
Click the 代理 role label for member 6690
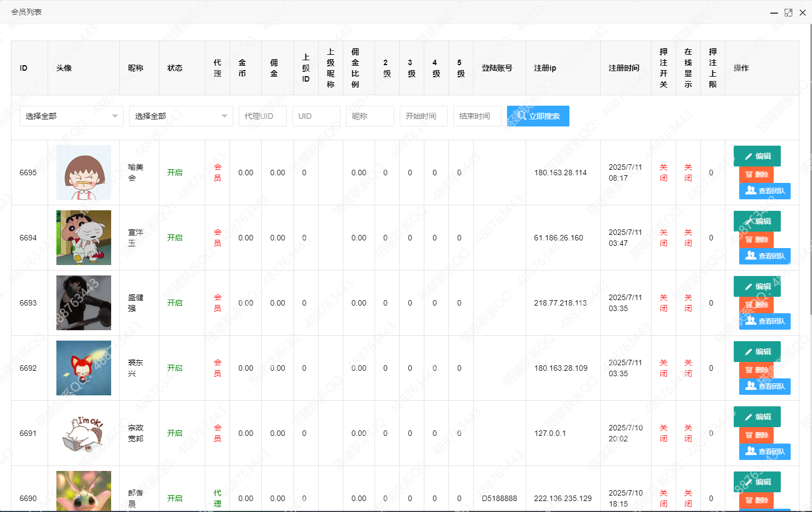[217, 498]
